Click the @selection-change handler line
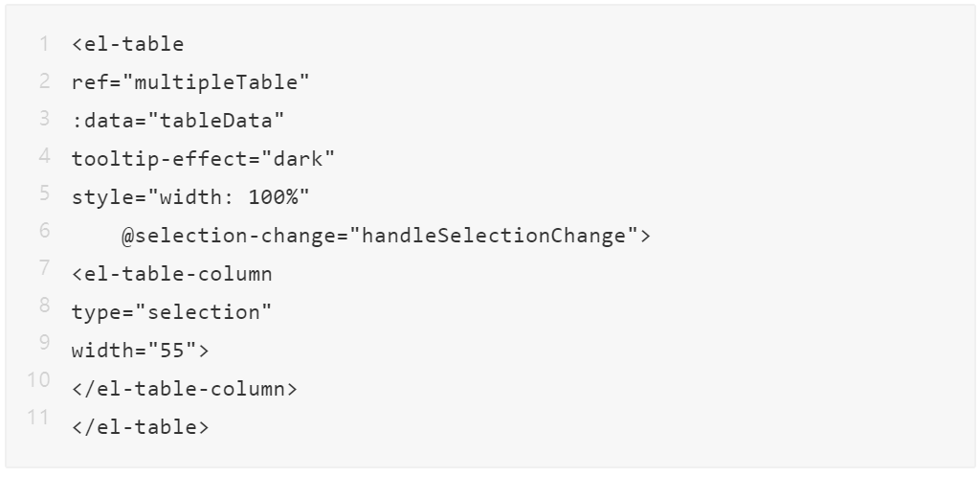Image resolution: width=980 pixels, height=477 pixels. (386, 236)
